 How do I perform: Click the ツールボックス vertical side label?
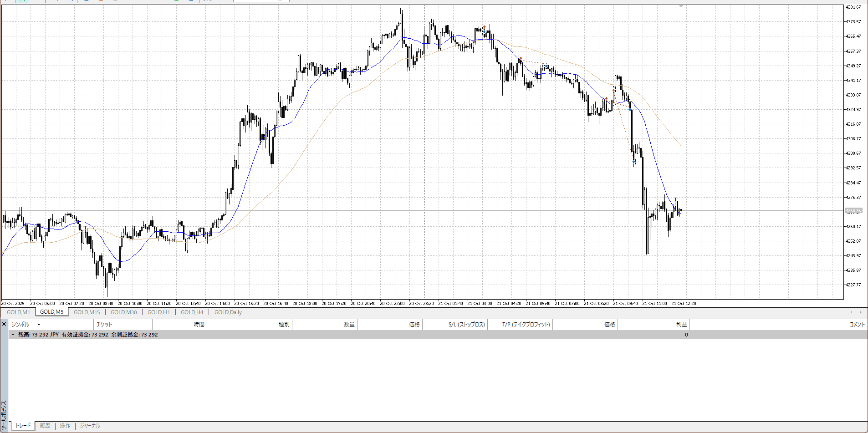pyautogui.click(x=4, y=415)
